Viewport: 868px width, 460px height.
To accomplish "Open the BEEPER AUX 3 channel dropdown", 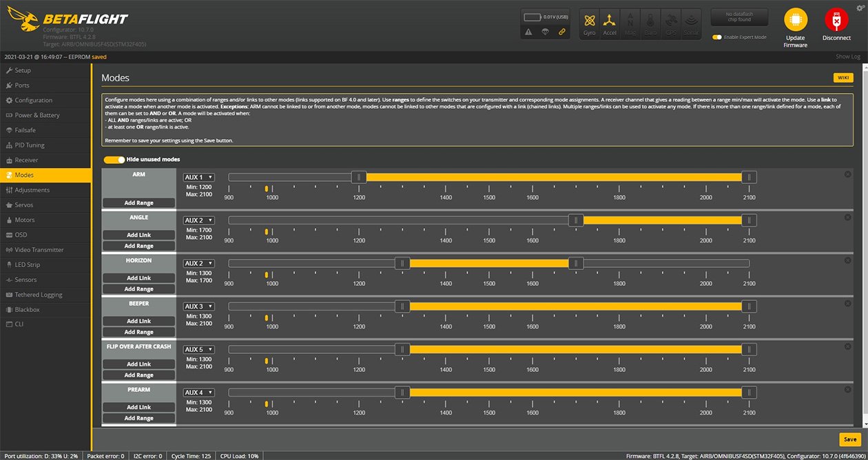I will point(199,306).
